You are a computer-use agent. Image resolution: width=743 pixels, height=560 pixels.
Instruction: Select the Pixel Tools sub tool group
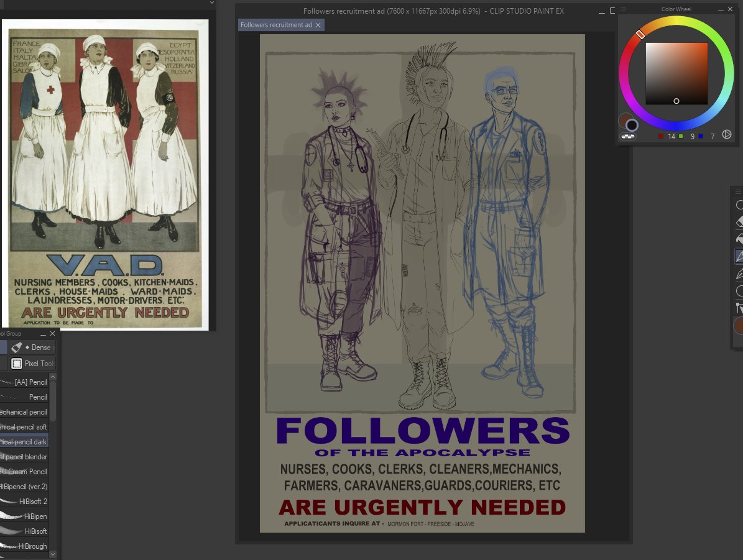(x=32, y=364)
